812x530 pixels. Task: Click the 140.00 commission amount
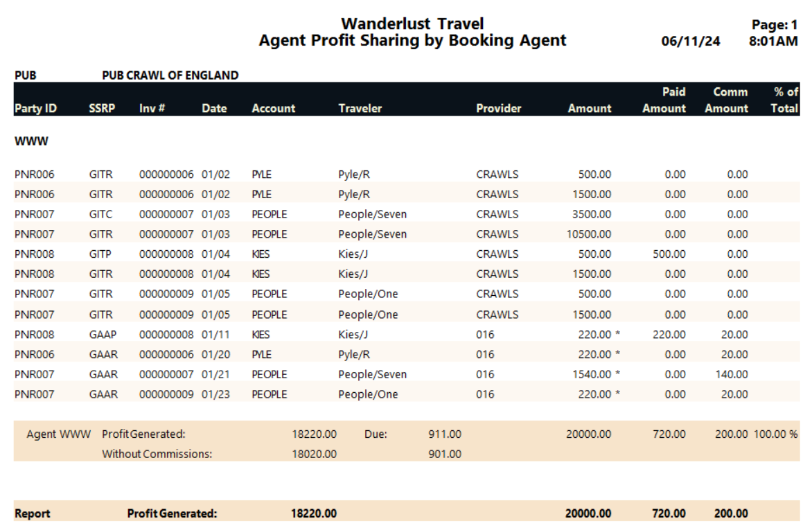[732, 374]
